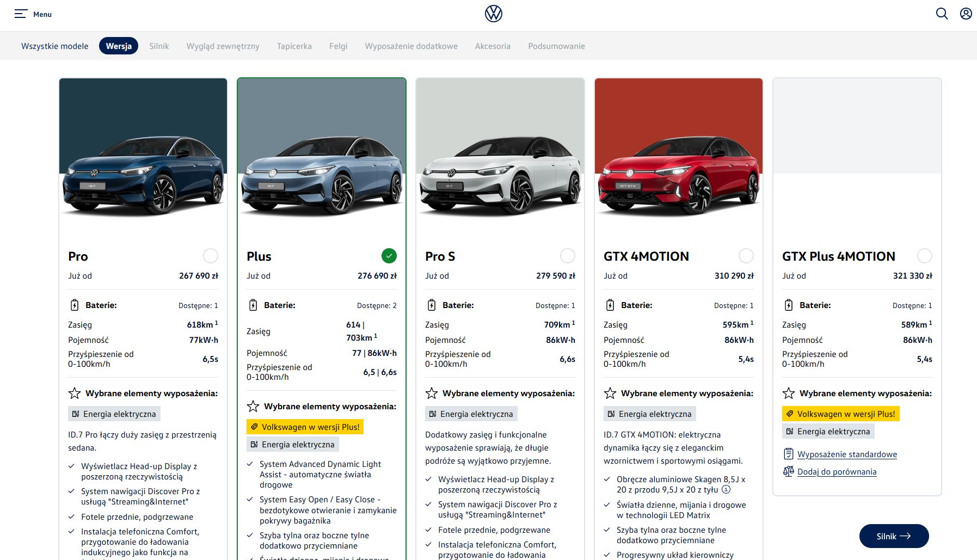This screenshot has height=560, width=977.
Task: Click charging icon in Pro Energia elektryczna tag
Action: (76, 414)
